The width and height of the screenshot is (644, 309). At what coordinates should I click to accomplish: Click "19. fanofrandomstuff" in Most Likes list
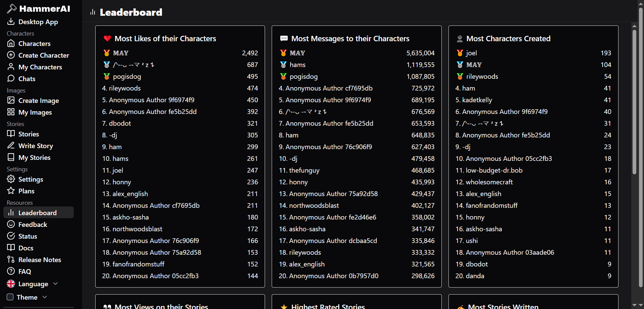click(x=133, y=264)
